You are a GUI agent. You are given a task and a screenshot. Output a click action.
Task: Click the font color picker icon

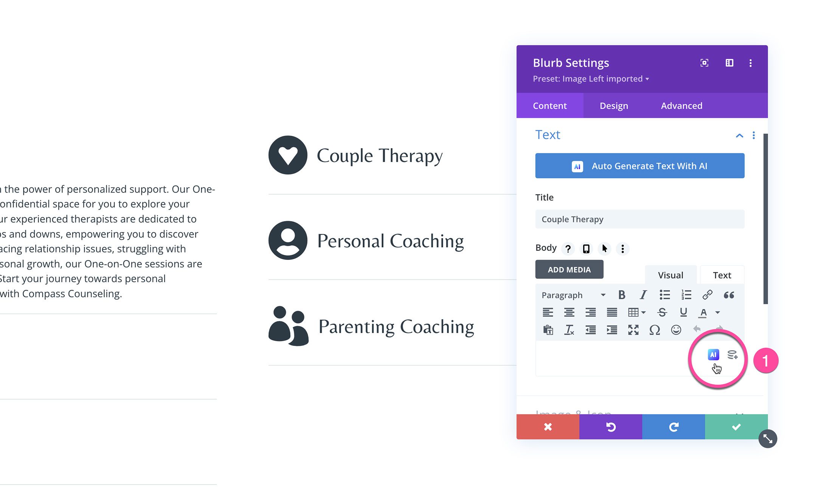(705, 313)
